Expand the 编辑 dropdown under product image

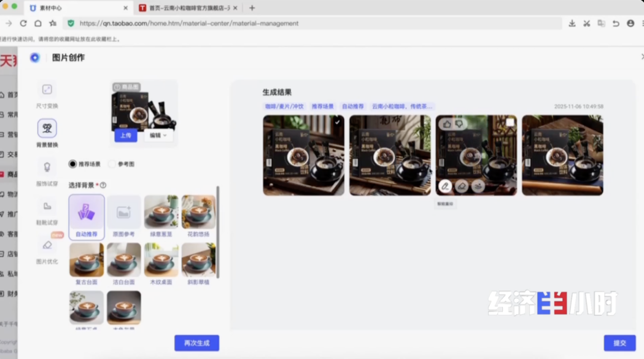tap(158, 136)
